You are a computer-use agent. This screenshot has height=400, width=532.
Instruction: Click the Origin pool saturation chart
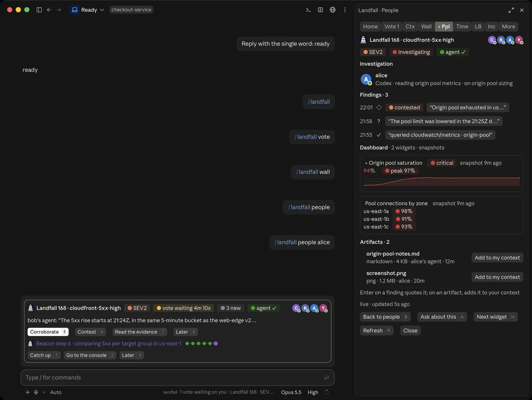click(442, 181)
